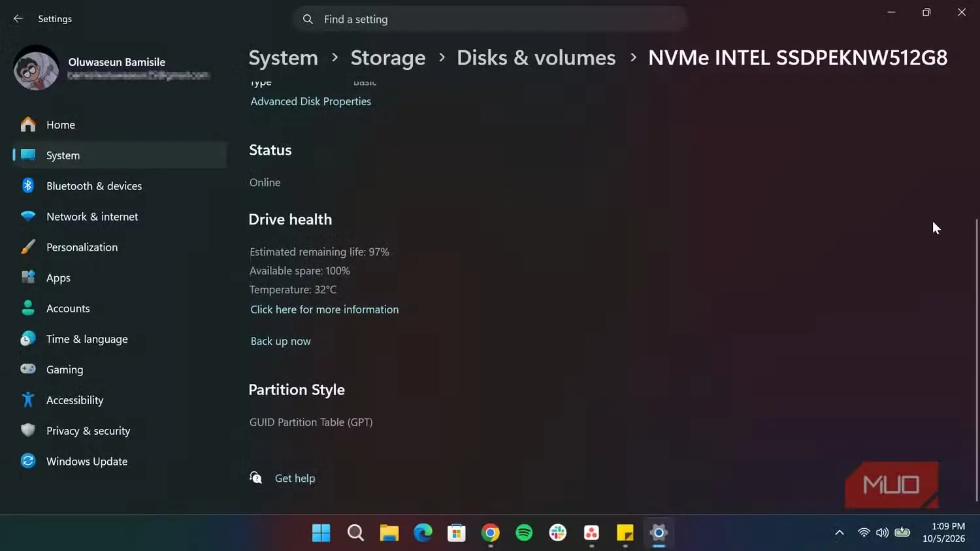Launch Google Chrome from taskbar
The image size is (980, 551).
[491, 533]
